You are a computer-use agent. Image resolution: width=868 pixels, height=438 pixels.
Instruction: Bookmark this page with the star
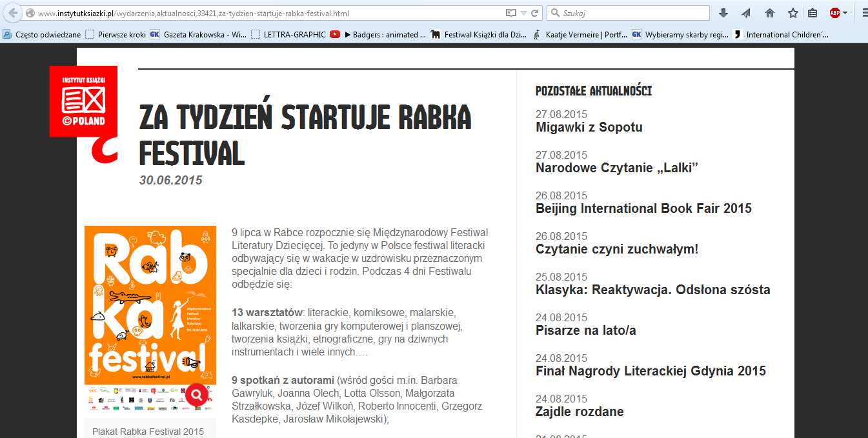(x=792, y=13)
